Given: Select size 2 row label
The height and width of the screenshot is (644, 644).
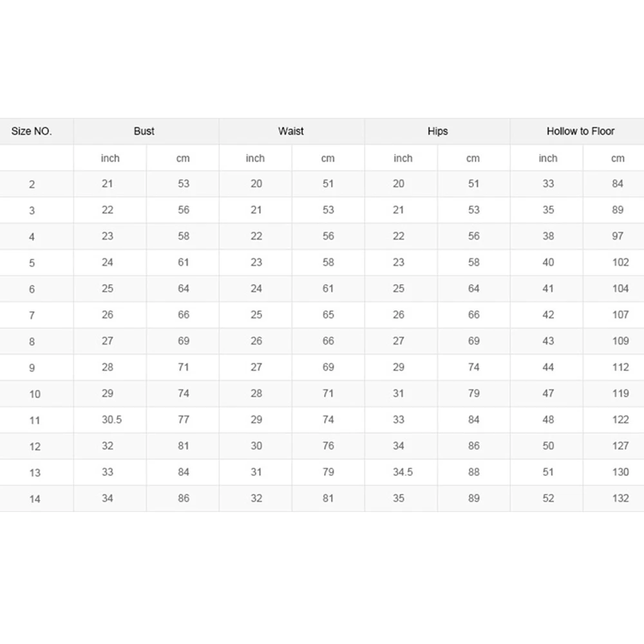Looking at the screenshot, I should pyautogui.click(x=32, y=184).
